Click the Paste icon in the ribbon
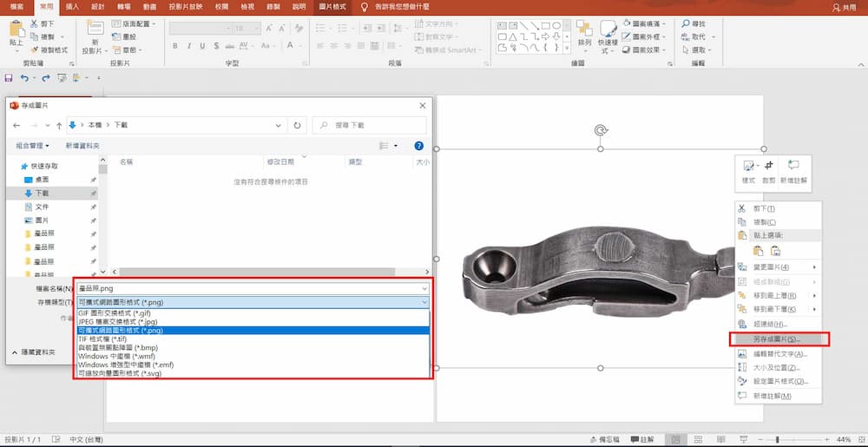Viewport: 868px width, 447px height. tap(16, 32)
